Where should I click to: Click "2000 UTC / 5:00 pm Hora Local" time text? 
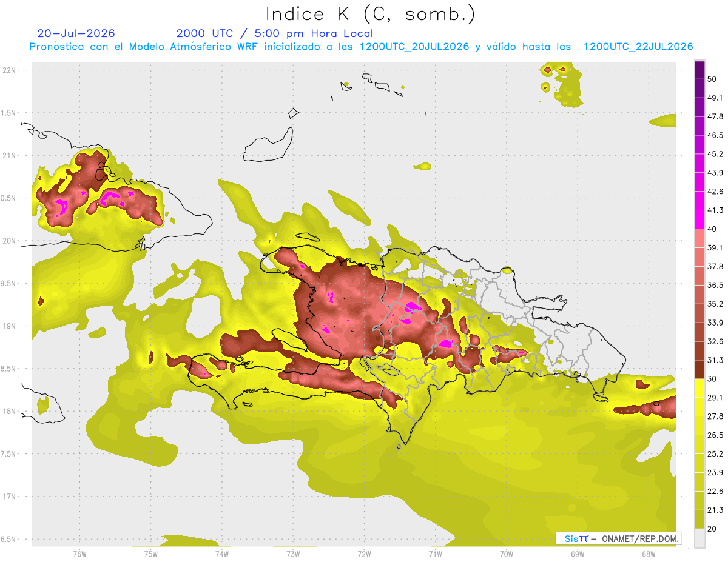[275, 33]
